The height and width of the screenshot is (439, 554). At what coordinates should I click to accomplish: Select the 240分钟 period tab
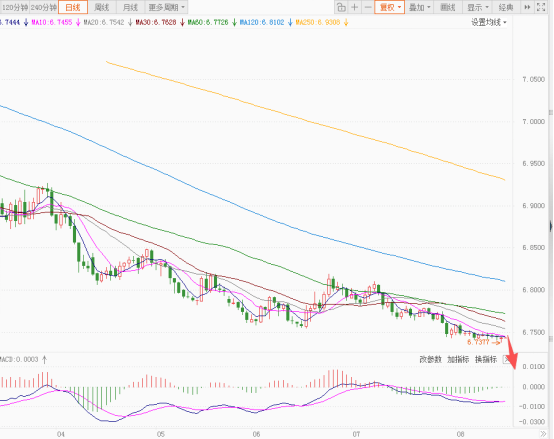click(43, 7)
